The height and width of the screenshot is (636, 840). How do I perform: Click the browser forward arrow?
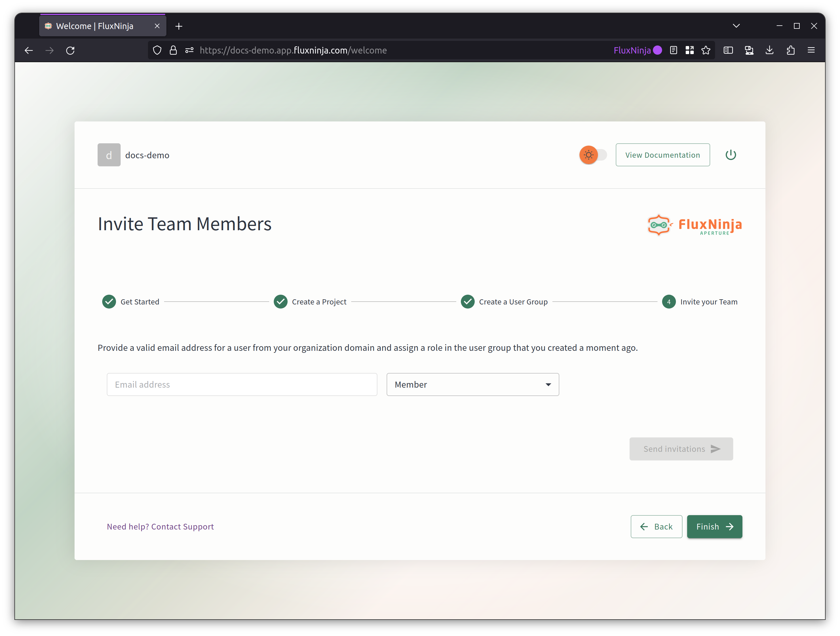pyautogui.click(x=49, y=50)
